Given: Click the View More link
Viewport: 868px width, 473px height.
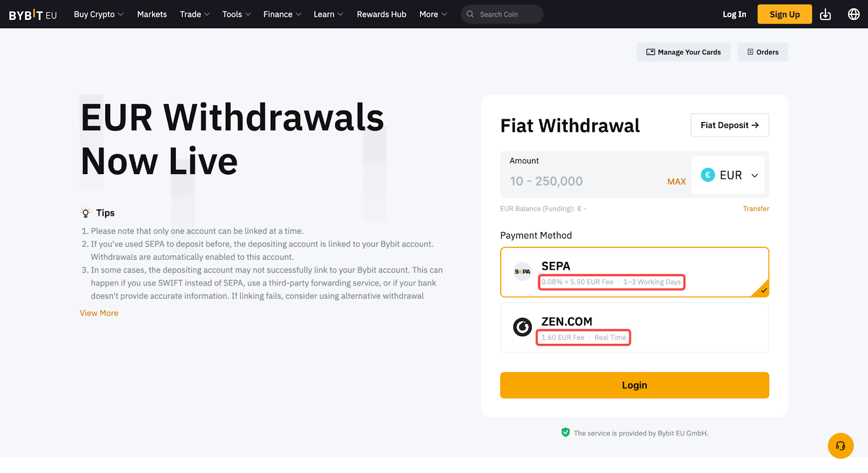Looking at the screenshot, I should point(99,313).
